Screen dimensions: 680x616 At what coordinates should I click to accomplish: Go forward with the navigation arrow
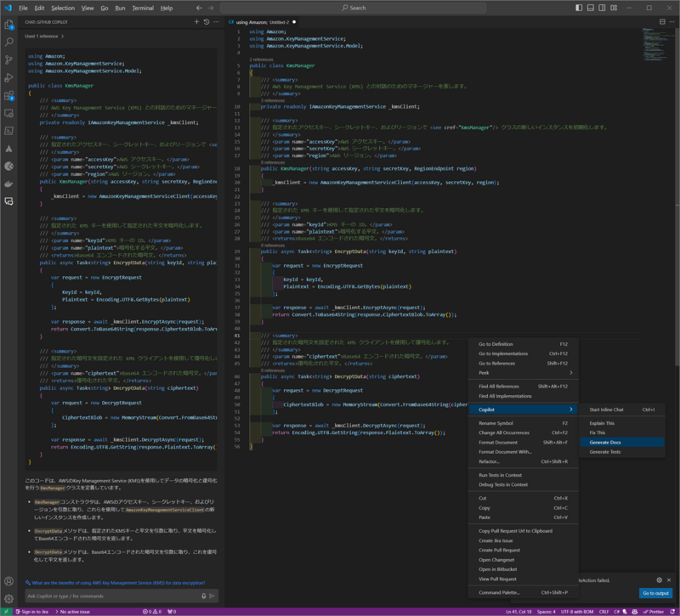[x=211, y=8]
